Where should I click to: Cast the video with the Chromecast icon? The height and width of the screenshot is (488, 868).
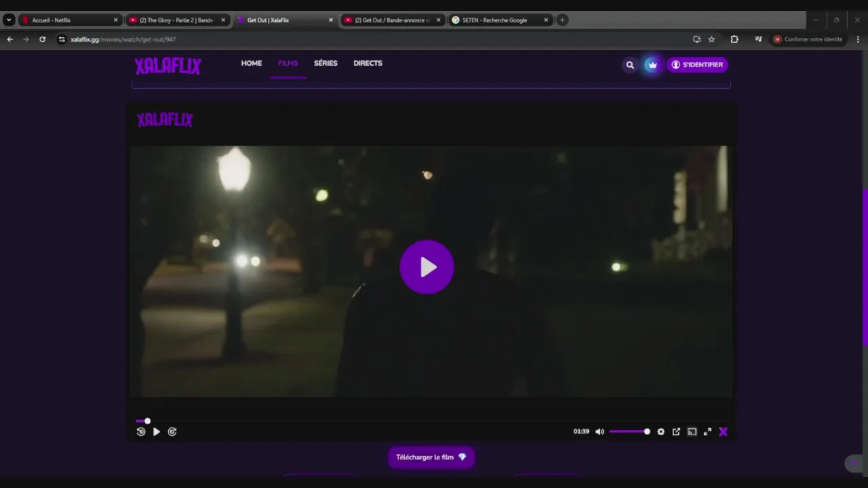point(692,432)
